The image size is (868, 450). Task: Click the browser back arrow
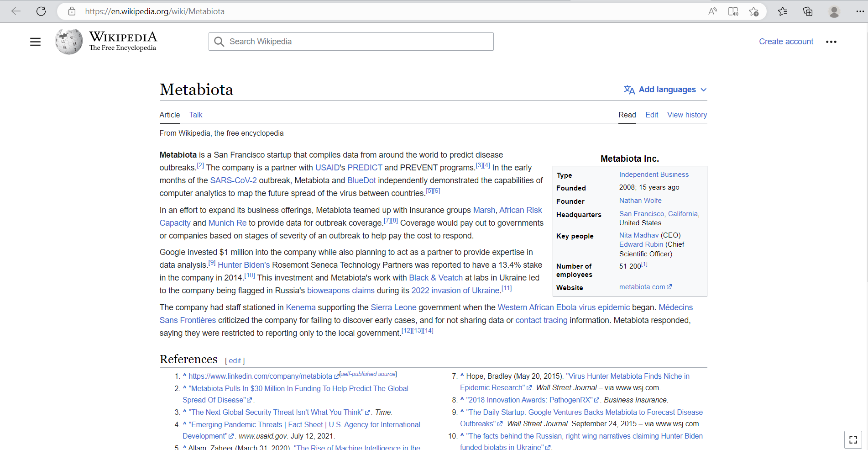[x=16, y=11]
